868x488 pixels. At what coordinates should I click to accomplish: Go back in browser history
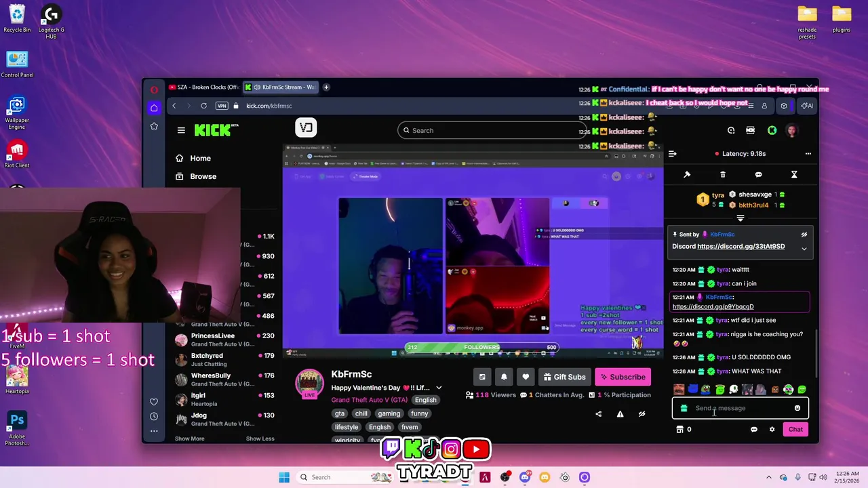point(174,106)
